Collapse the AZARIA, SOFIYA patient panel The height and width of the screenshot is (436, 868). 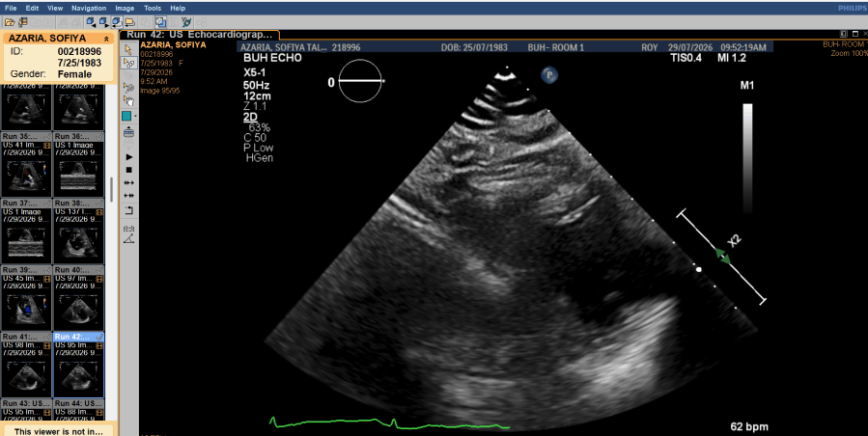[x=106, y=39]
